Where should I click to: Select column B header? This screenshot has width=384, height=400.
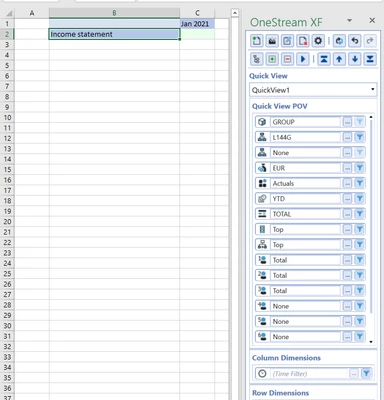tap(114, 13)
